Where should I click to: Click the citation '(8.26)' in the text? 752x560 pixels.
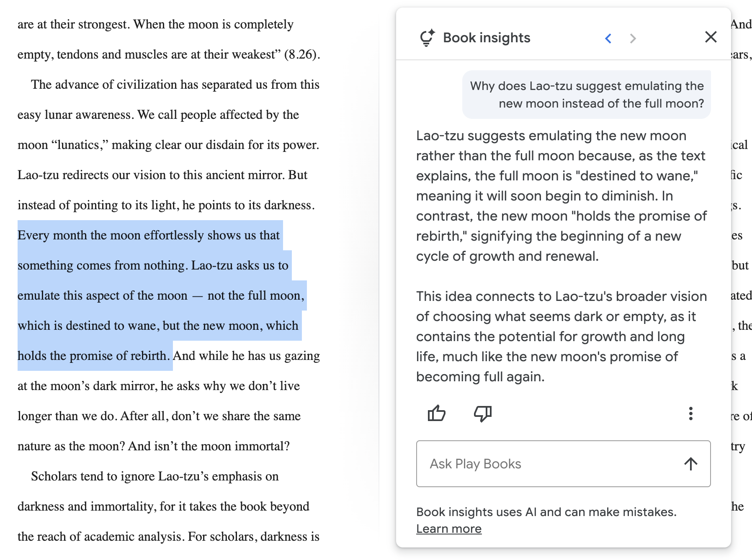point(302,54)
